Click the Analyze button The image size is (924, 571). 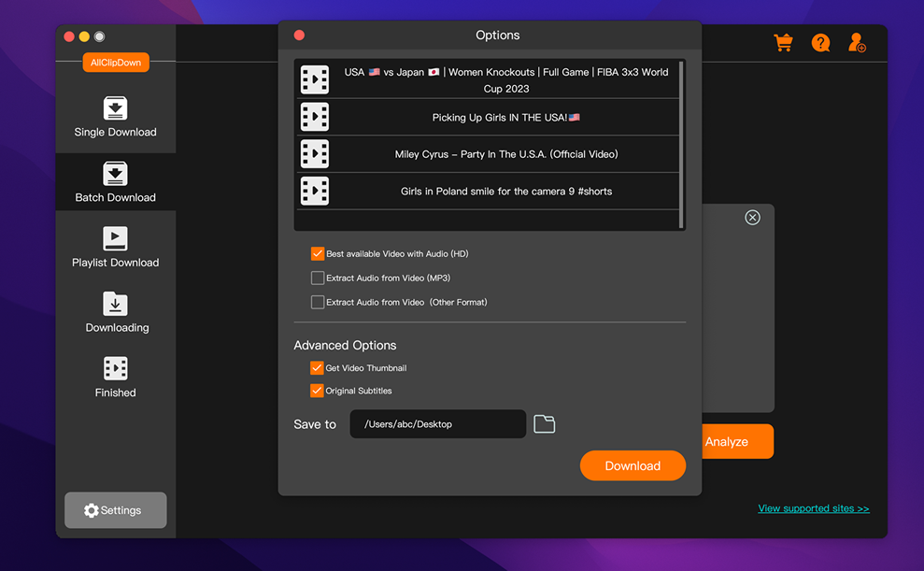click(x=737, y=441)
